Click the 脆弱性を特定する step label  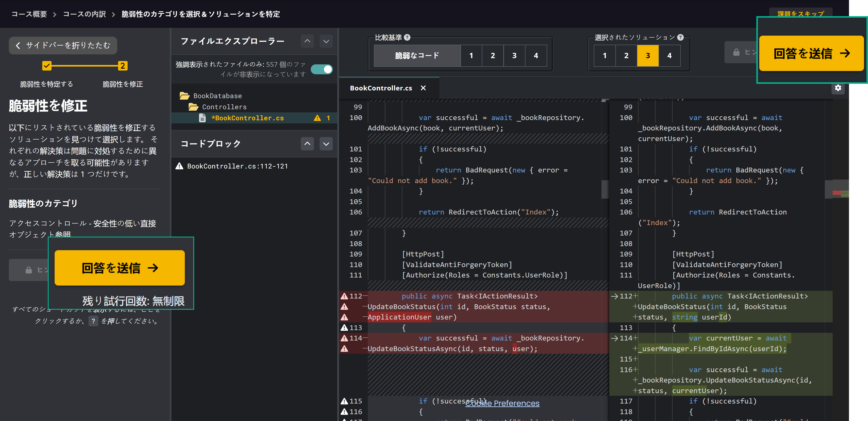click(x=46, y=84)
